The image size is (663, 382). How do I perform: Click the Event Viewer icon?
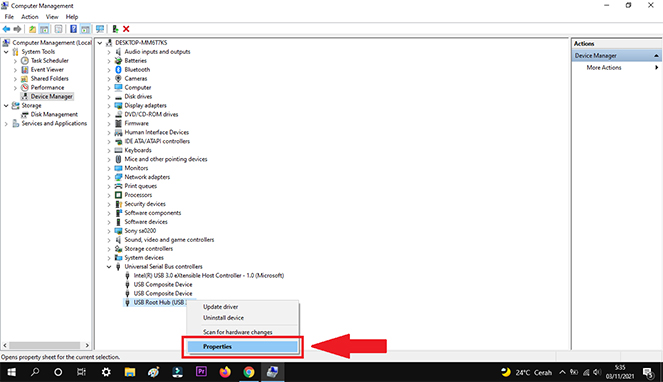coord(25,69)
